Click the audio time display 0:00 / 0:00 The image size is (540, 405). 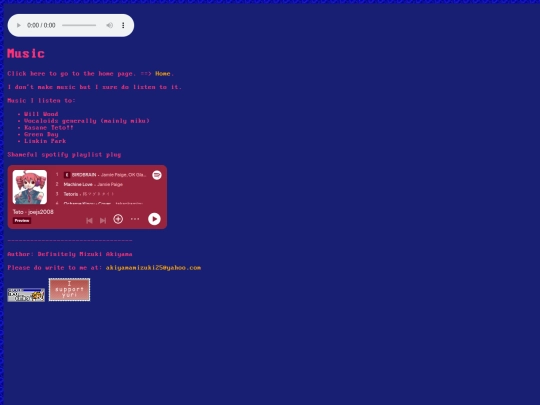tap(41, 25)
